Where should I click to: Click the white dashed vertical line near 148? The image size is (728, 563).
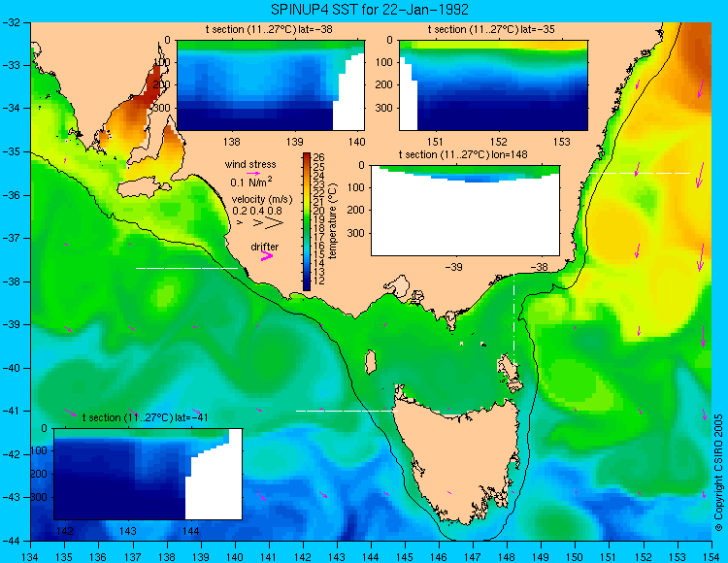click(513, 319)
